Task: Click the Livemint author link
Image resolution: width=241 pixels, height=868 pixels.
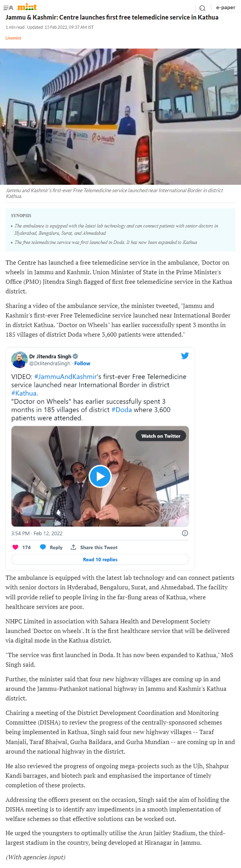Action: [13, 38]
